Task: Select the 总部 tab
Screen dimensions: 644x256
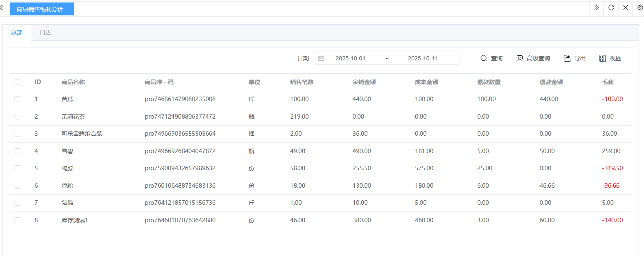Action: 17,32
